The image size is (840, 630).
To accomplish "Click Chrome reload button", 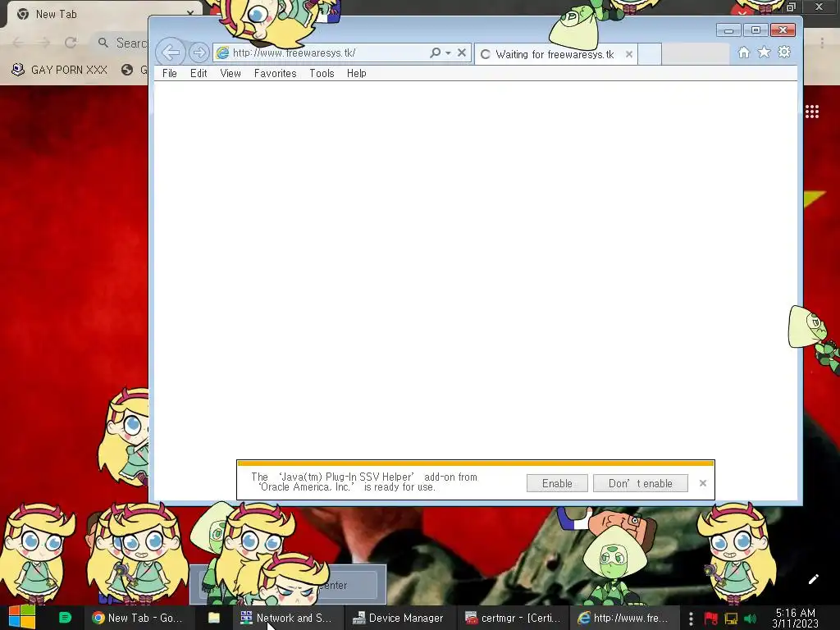I will [x=71, y=43].
